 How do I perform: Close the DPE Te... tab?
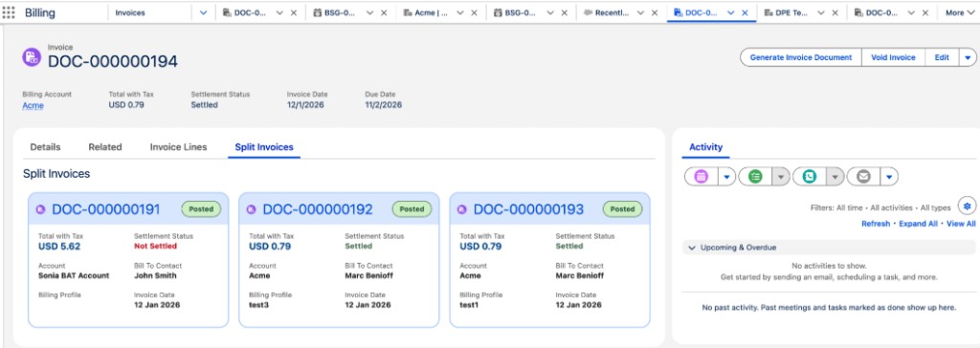(x=835, y=12)
